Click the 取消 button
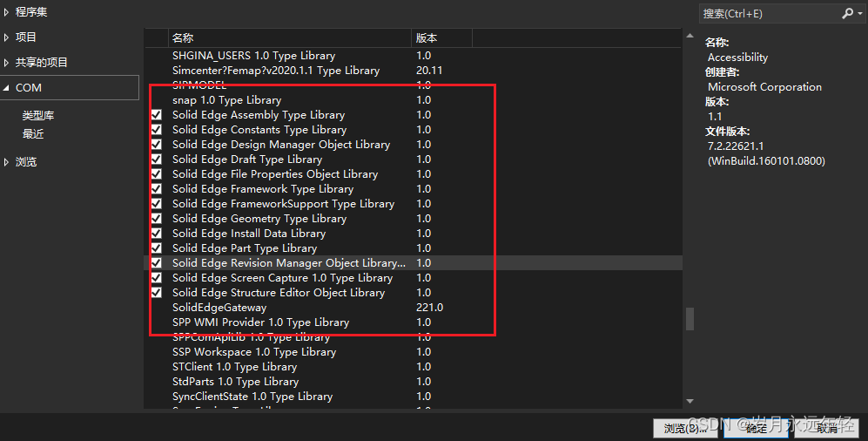868x441 pixels. [x=827, y=428]
